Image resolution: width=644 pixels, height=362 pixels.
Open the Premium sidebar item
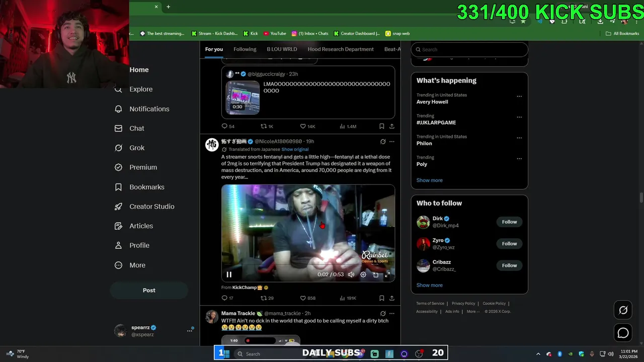(136, 167)
